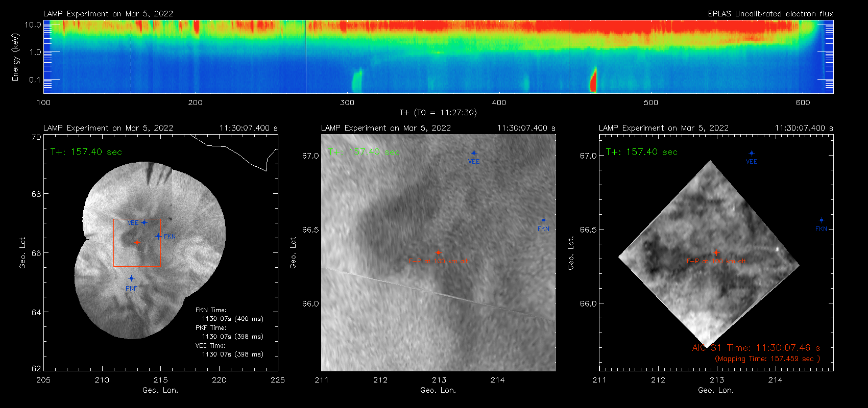Click the 600 tick on the spectrogram time axis
Viewport: 868px width, 408px height.
[x=803, y=103]
